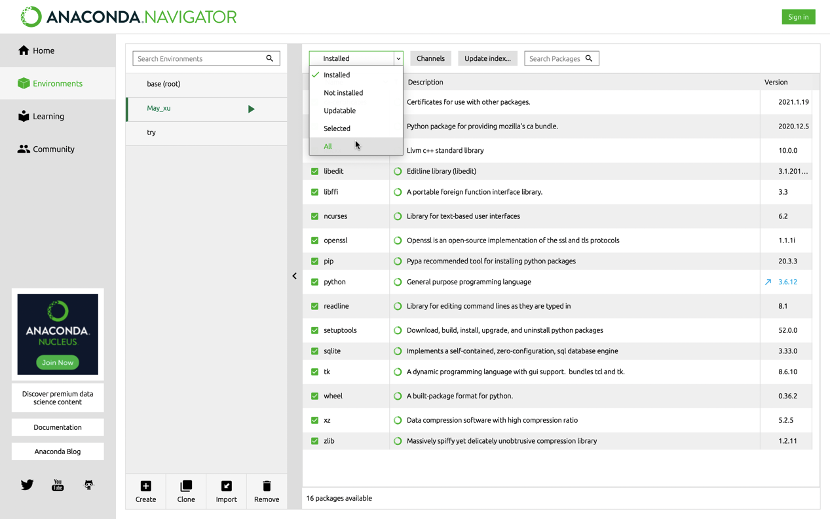Open the Channels button
Screen dimensions: 830x520
430,58
